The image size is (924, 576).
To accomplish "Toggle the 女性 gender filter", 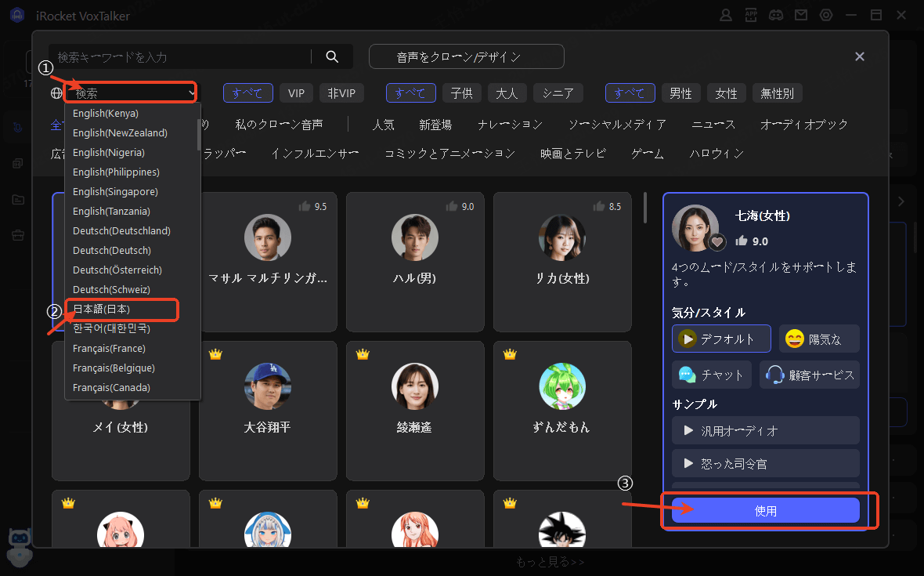I will coord(726,93).
